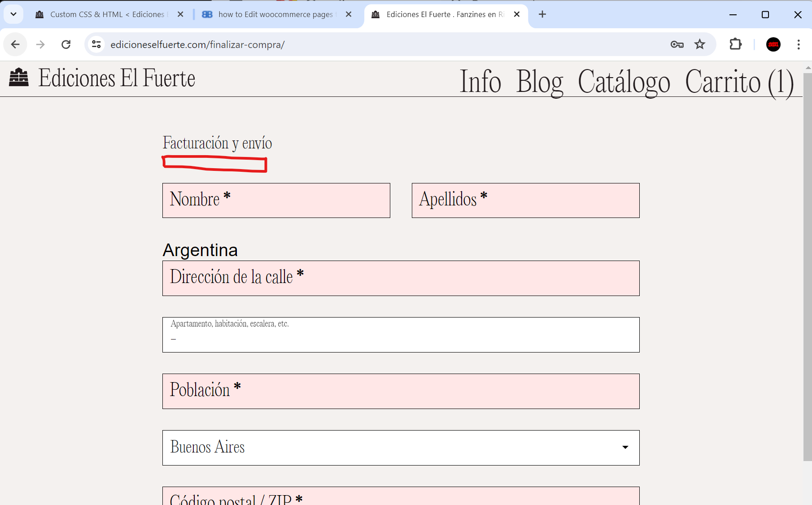Click the user profile avatar icon
The width and height of the screenshot is (812, 505).
tap(773, 44)
